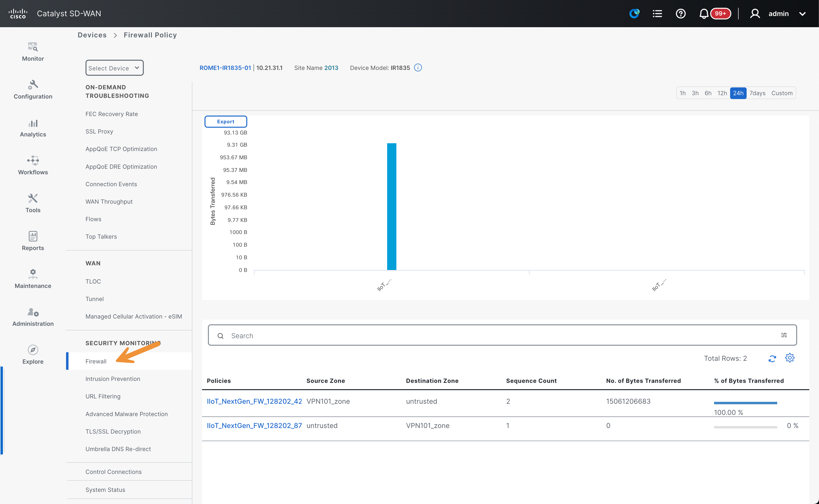Open the Workflows section
This screenshot has width=819, height=504.
tap(33, 165)
